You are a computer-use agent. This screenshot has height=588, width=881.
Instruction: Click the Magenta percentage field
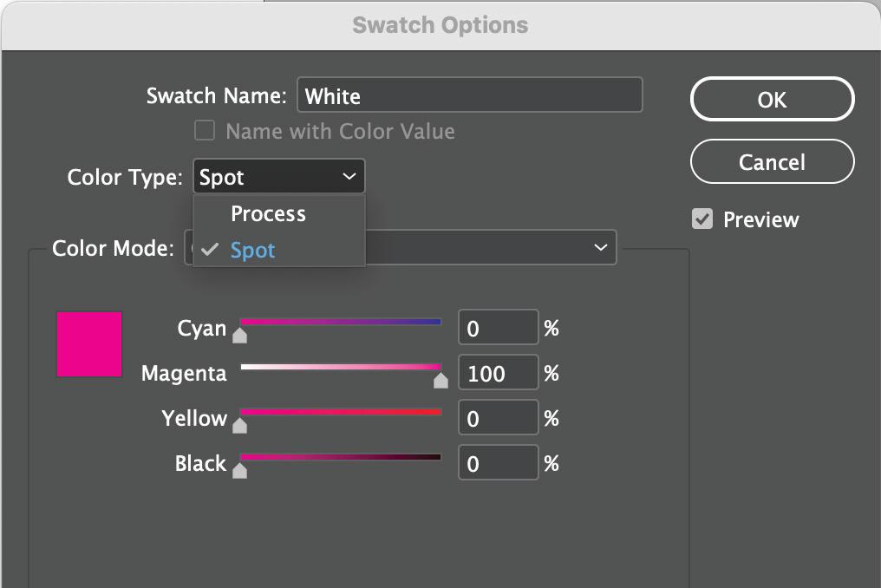(x=498, y=374)
